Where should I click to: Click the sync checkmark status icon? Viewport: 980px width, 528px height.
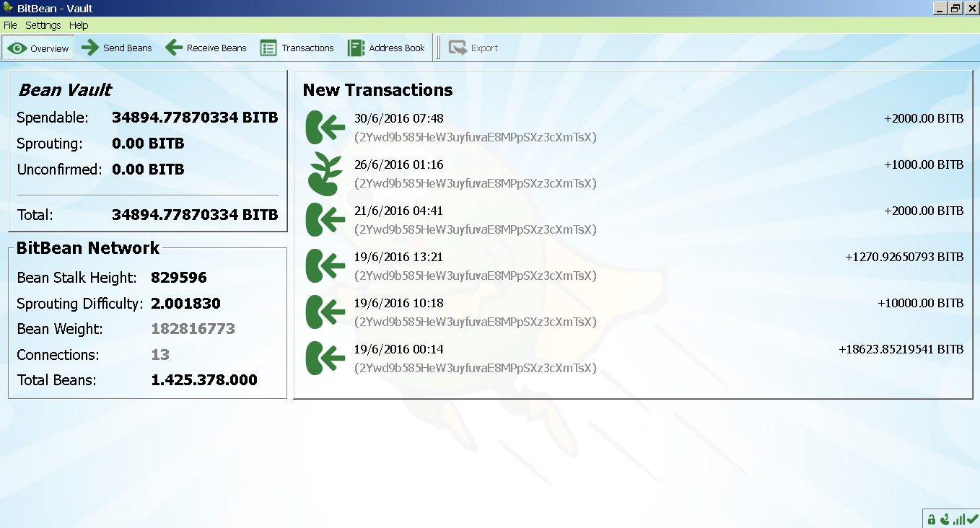point(972,519)
